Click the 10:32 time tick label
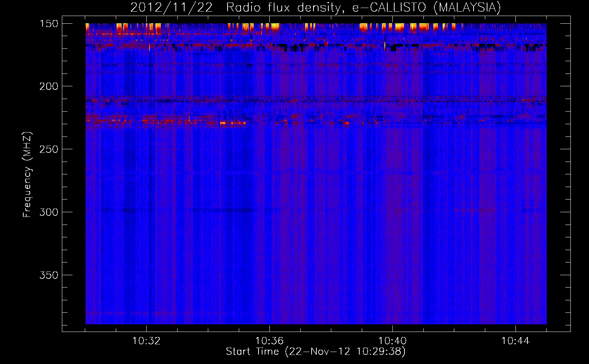The image size is (589, 364). (146, 341)
